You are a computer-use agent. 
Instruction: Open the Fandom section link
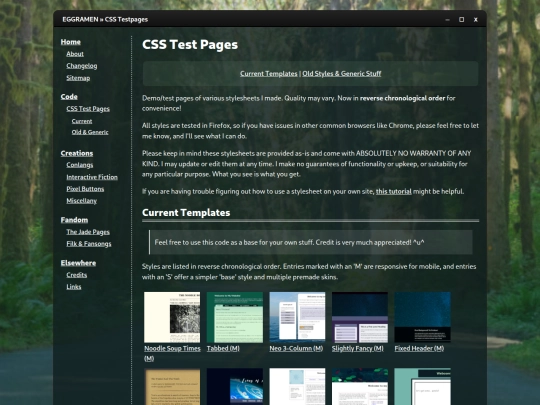tap(74, 220)
